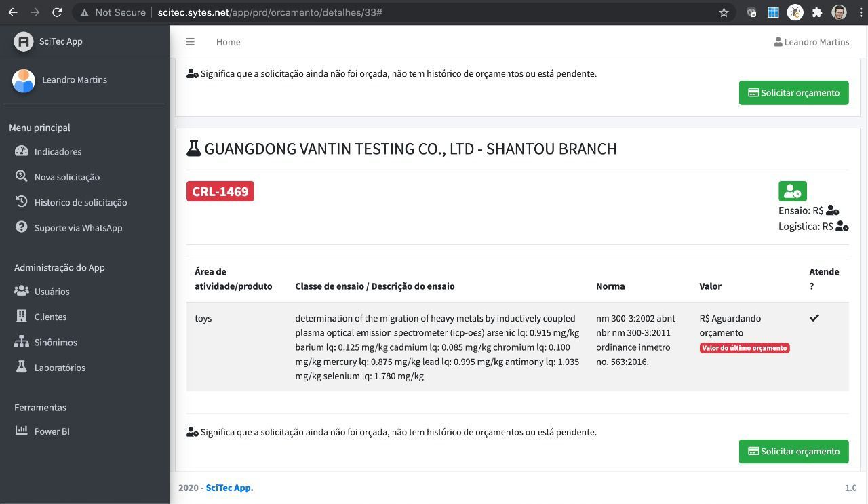Screen dimensions: 868x504
Task: Click the Atende checkmark in toys row
Action: tap(814, 317)
